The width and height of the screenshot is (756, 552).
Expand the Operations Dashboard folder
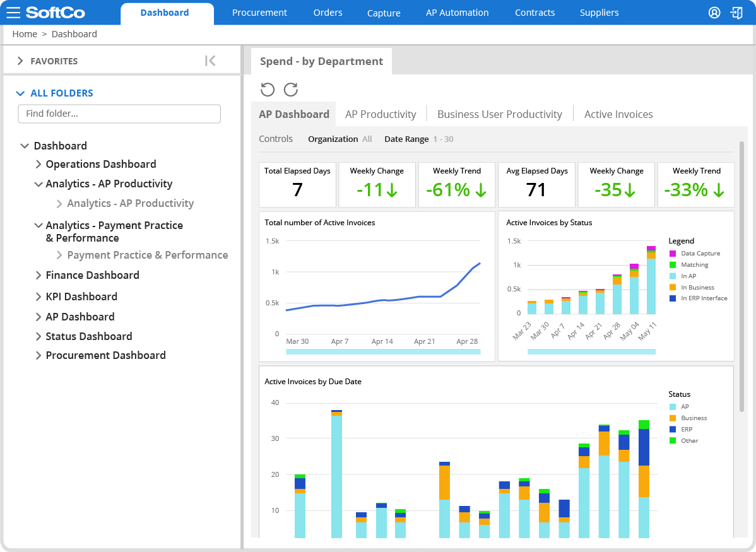pyautogui.click(x=38, y=164)
